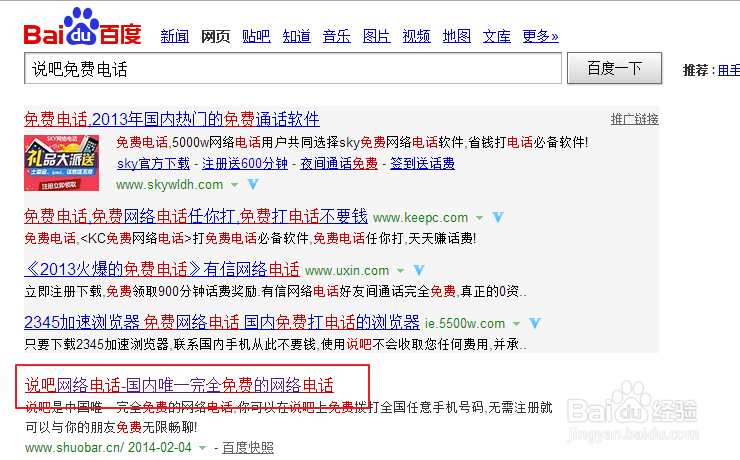Open the 百度快照 cached link

[248, 447]
